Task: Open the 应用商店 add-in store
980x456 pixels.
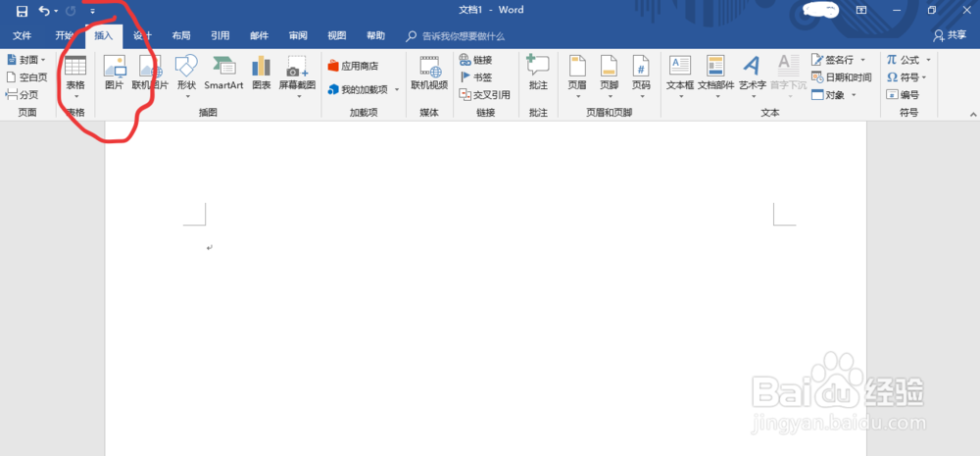Action: 353,66
